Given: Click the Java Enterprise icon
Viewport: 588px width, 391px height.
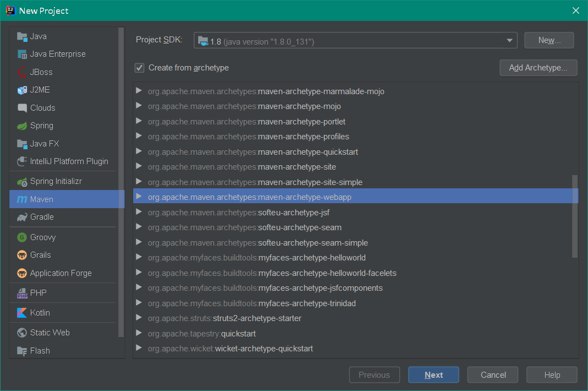Looking at the screenshot, I should click(22, 55).
